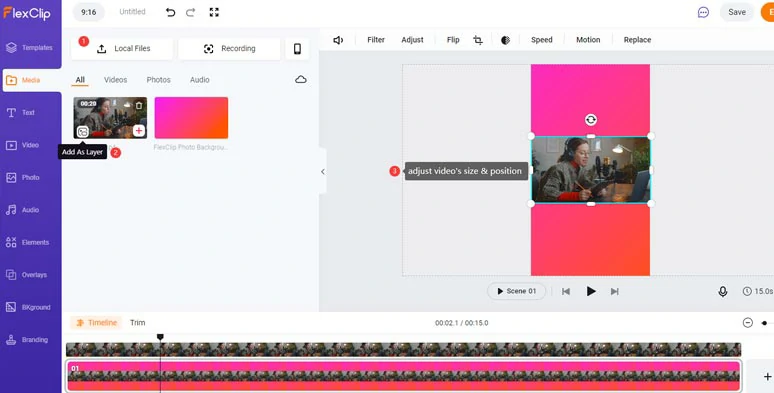Add a new scene with plus button

(767, 377)
